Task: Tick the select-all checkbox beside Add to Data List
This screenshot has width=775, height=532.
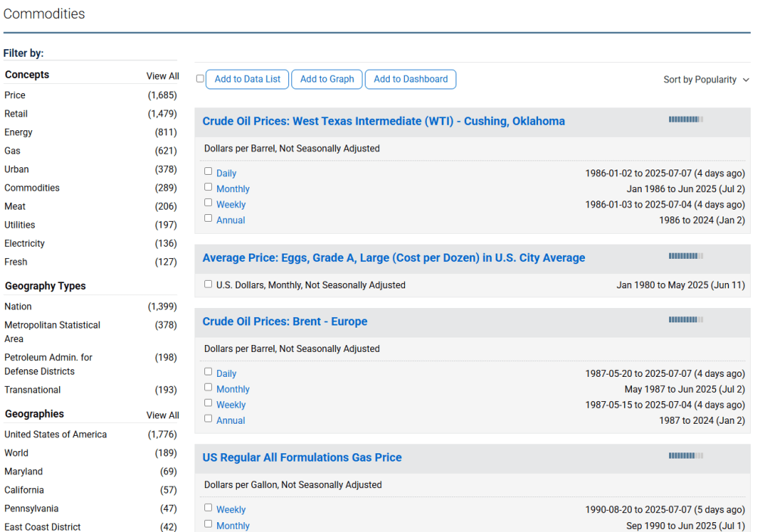Action: click(200, 79)
